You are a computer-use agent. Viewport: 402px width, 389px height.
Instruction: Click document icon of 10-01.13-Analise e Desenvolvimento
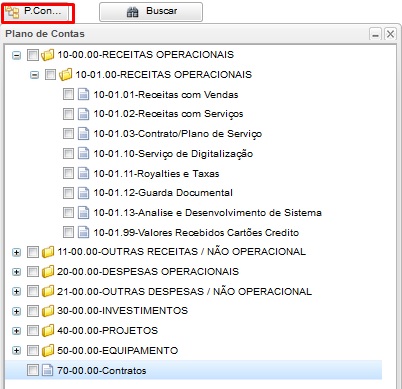click(83, 212)
